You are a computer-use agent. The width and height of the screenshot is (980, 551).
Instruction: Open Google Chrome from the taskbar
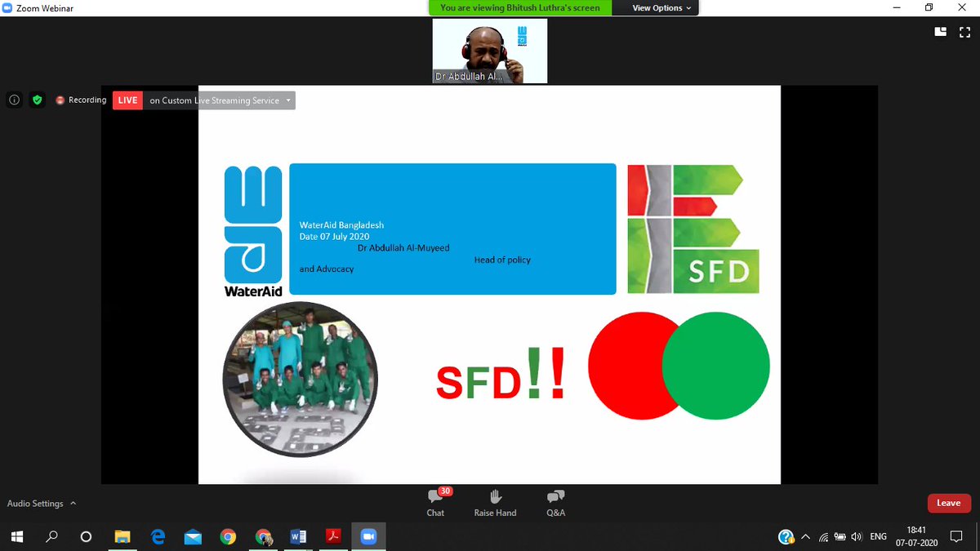click(228, 536)
